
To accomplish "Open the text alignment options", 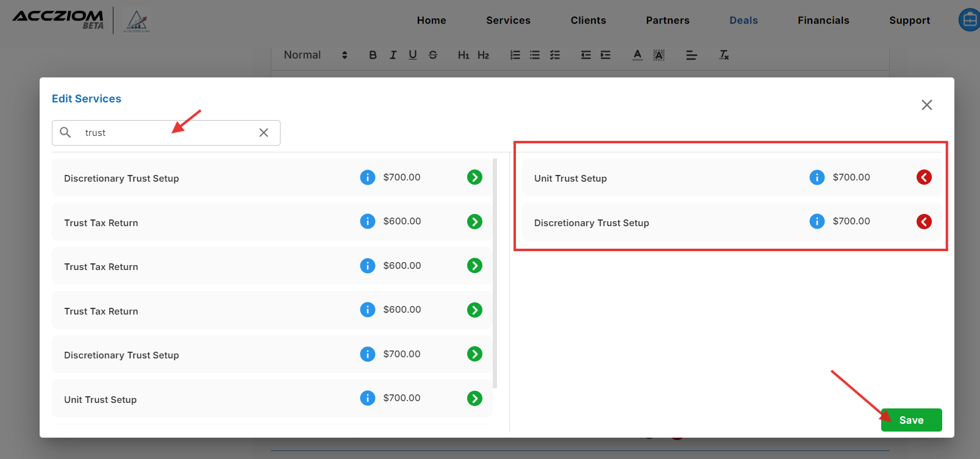I will click(x=691, y=55).
